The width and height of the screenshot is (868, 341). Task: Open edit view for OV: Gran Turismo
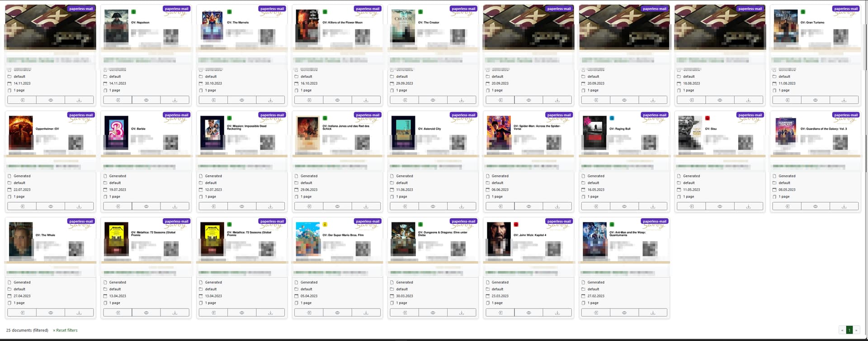[787, 100]
